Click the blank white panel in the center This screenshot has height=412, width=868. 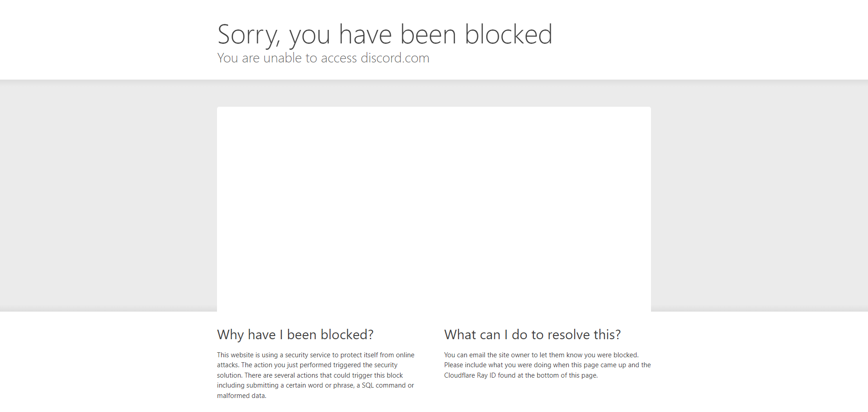(434, 208)
